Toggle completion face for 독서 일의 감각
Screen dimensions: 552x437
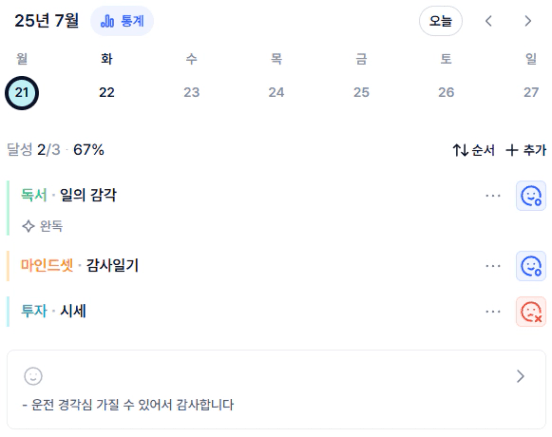pos(531,196)
